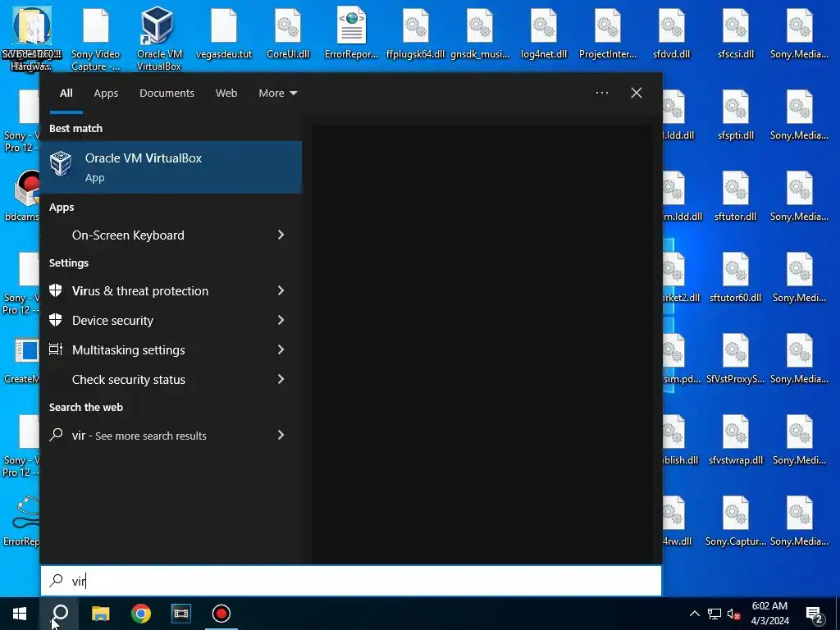
Task: Select SfVstProxyS... desktop file
Action: [x=736, y=358]
